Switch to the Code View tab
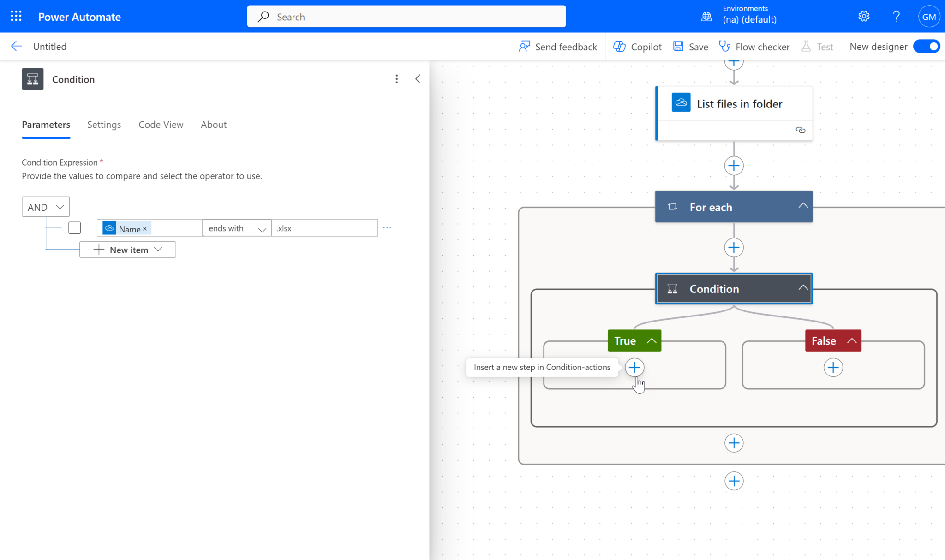 pyautogui.click(x=161, y=125)
